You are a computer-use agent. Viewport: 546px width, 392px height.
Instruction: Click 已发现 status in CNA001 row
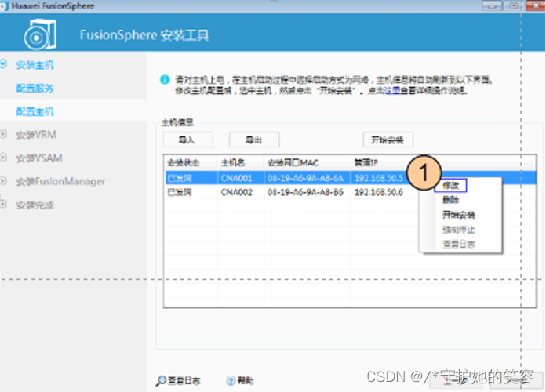coord(180,178)
